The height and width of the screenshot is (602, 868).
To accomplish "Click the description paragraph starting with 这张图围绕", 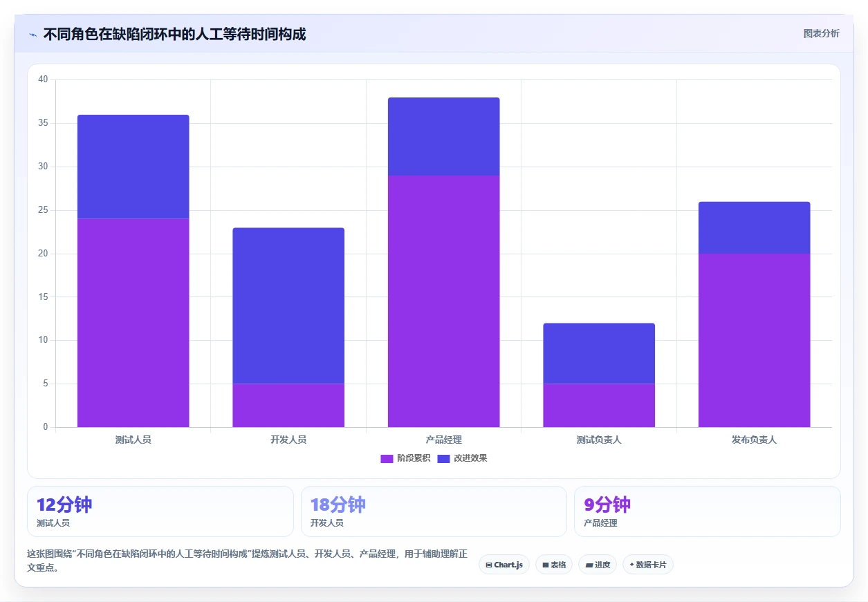I will coord(247,561).
